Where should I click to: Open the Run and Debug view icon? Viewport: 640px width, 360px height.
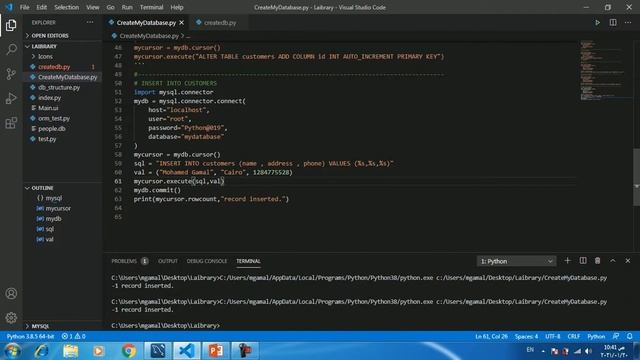point(11,98)
